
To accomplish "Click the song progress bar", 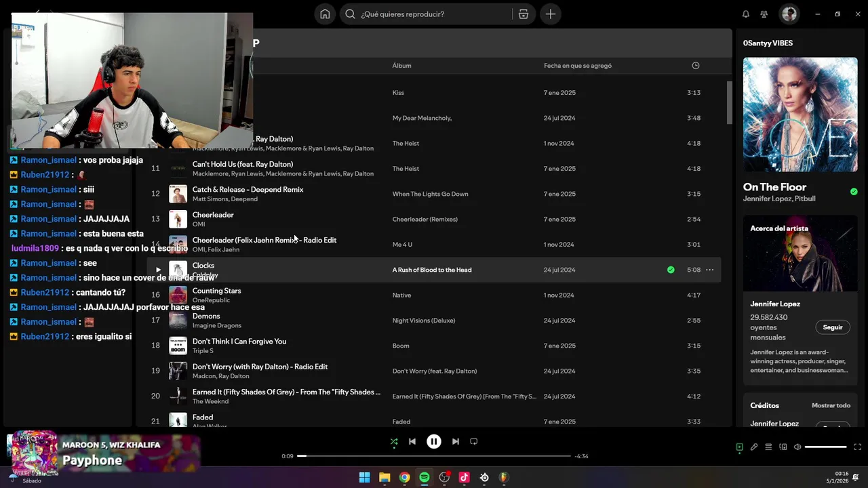I will (x=434, y=456).
